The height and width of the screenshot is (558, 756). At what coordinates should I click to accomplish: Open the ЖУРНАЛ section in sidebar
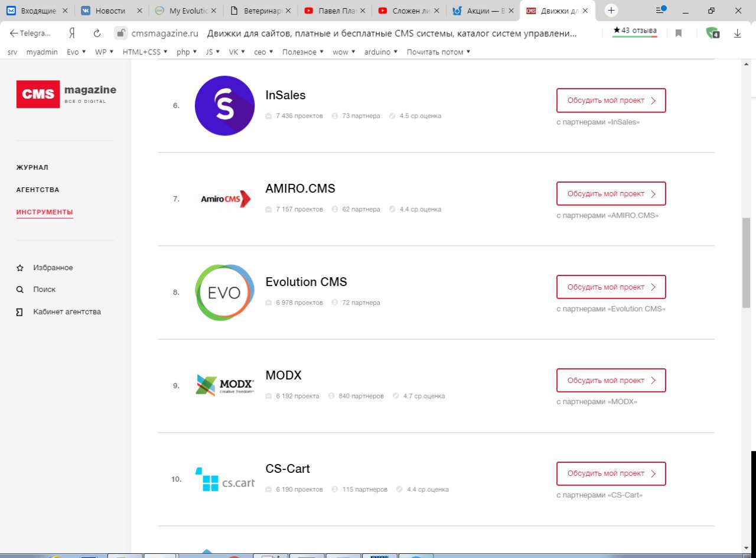point(32,168)
